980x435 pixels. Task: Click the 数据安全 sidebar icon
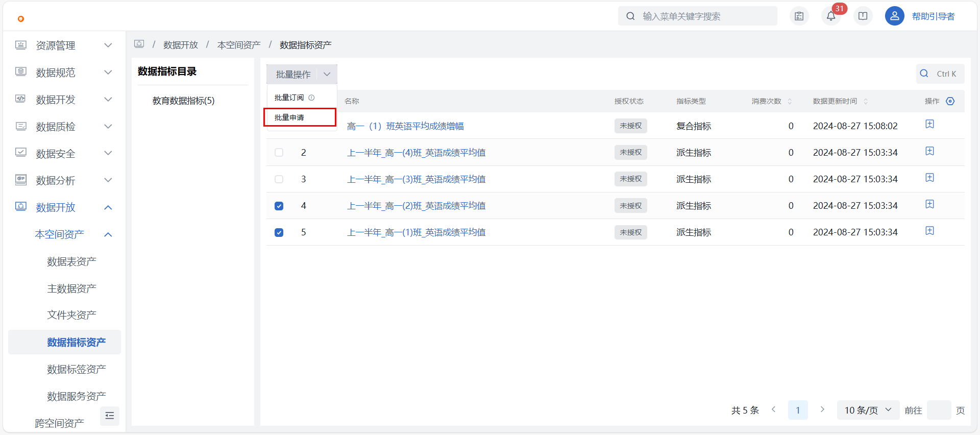click(21, 153)
